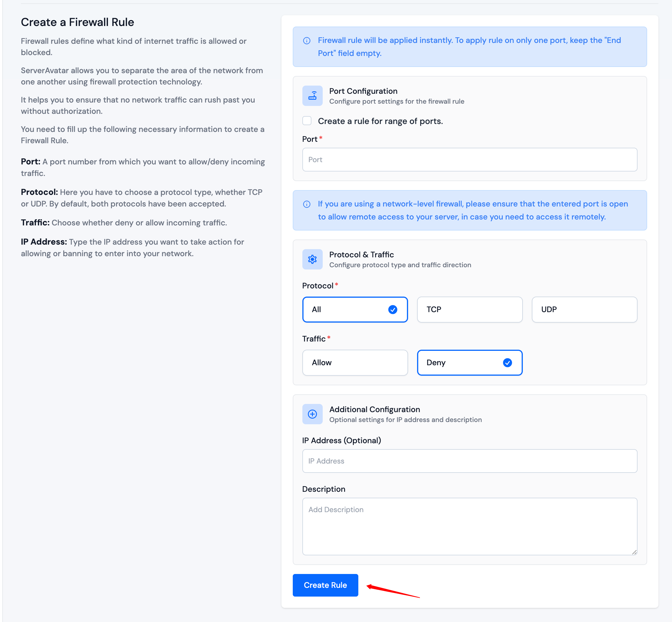The image size is (672, 622).
Task: Grab the description box resize handle
Action: [x=634, y=552]
